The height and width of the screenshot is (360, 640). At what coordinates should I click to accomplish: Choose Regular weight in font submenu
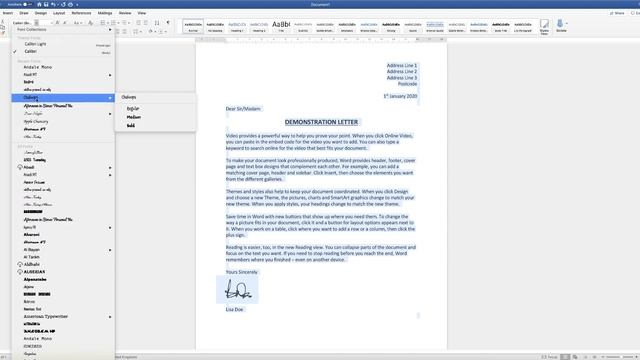(x=133, y=109)
